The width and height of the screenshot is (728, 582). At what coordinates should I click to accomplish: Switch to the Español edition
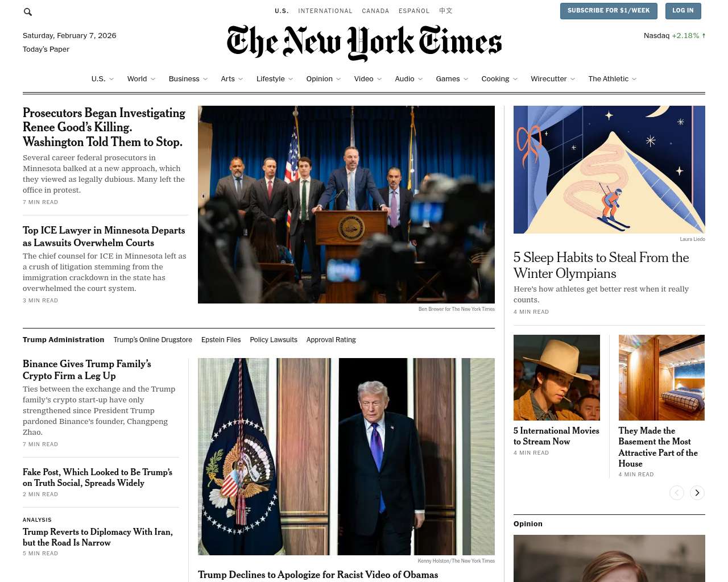(414, 11)
